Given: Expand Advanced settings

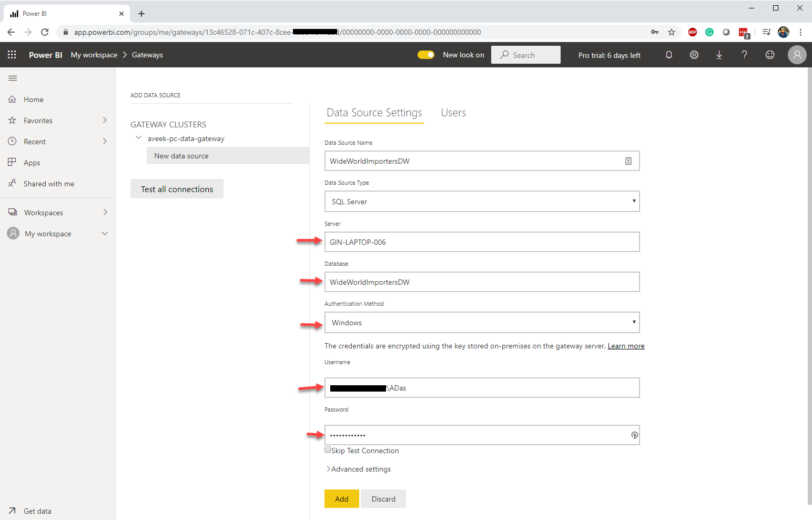Looking at the screenshot, I should click(x=360, y=468).
